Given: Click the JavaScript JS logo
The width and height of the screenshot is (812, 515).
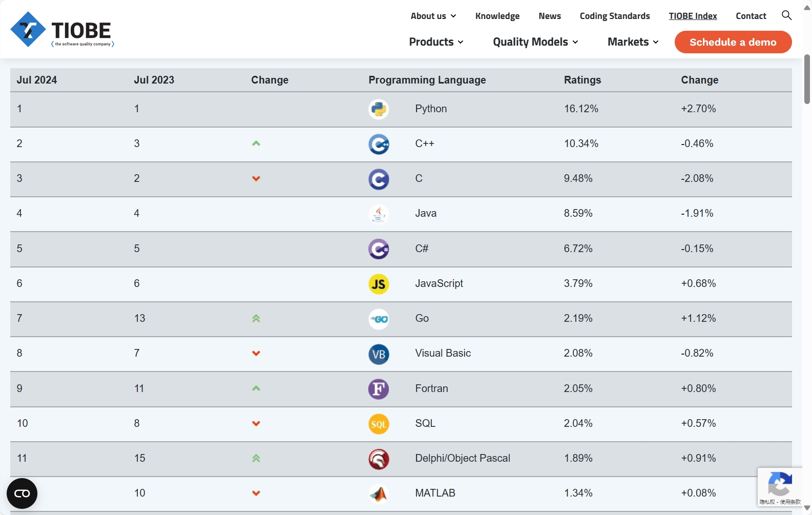Looking at the screenshot, I should click(379, 284).
